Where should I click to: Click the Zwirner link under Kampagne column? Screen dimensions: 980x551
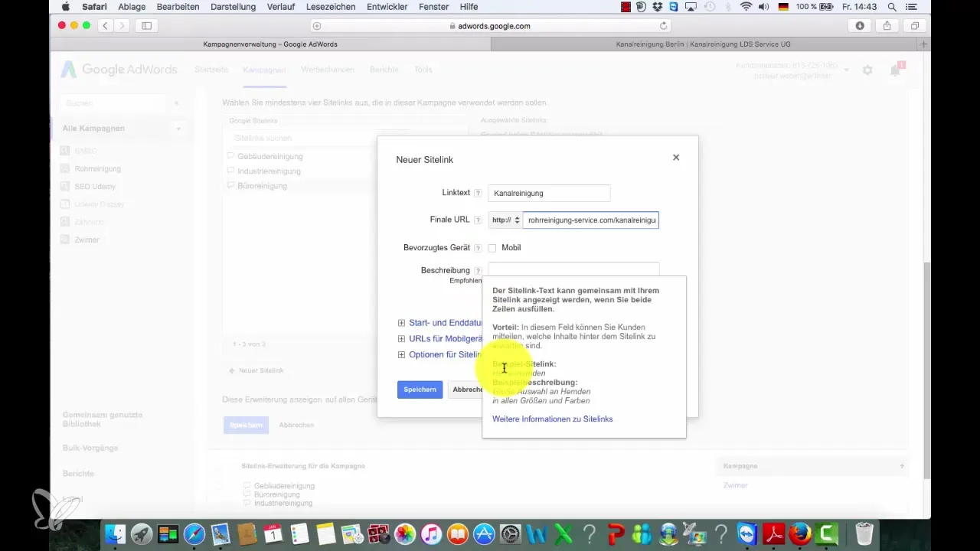coord(735,485)
